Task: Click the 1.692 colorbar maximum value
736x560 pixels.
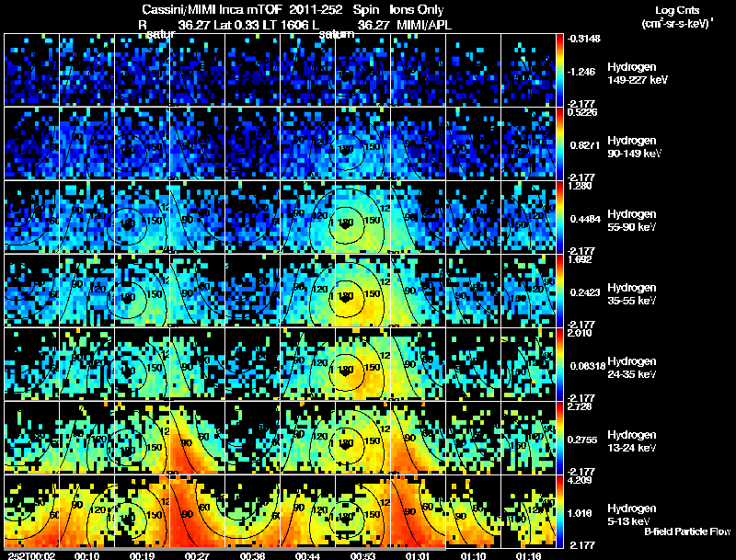Action: [x=580, y=259]
